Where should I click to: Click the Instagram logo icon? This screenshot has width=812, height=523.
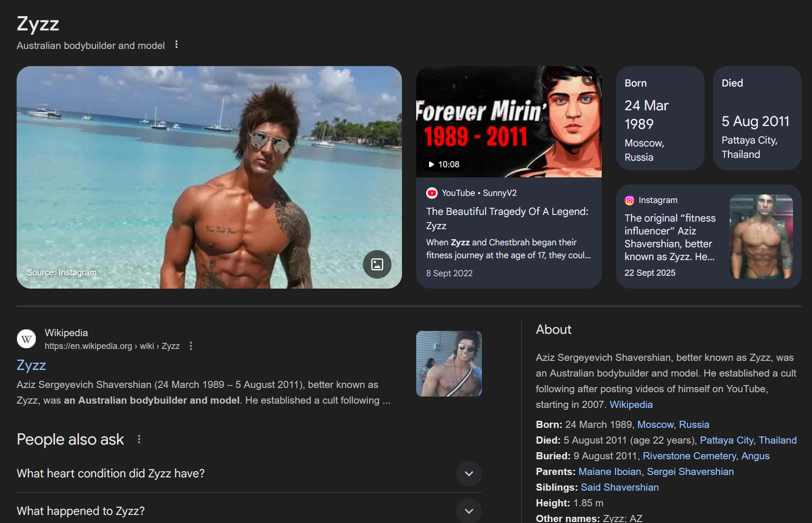click(x=629, y=201)
